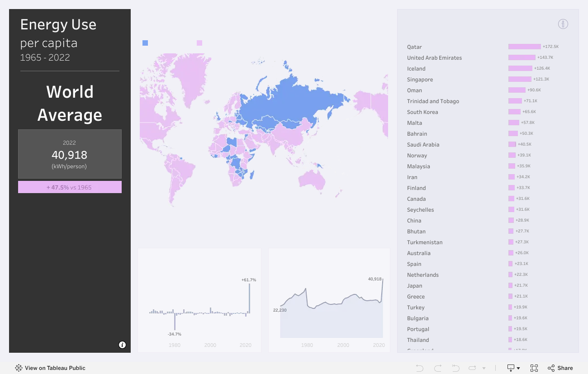
Task: Open the download menu icon
Action: point(513,368)
